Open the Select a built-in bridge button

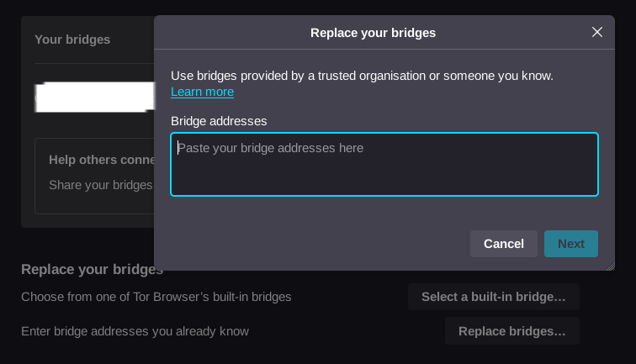(493, 297)
